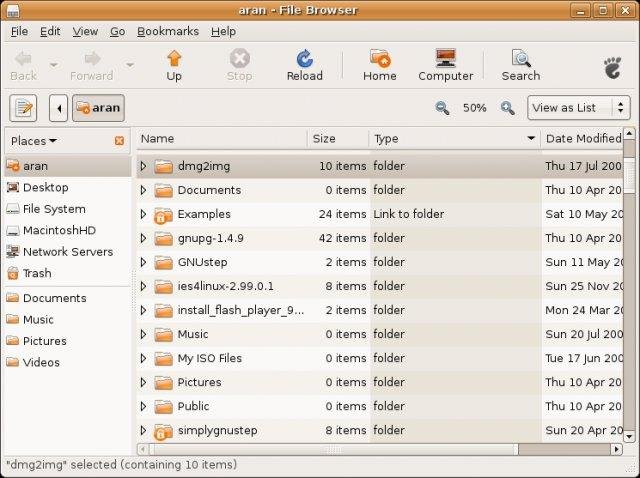Close the Places sidebar with its X
The image size is (640, 478).
(x=119, y=141)
